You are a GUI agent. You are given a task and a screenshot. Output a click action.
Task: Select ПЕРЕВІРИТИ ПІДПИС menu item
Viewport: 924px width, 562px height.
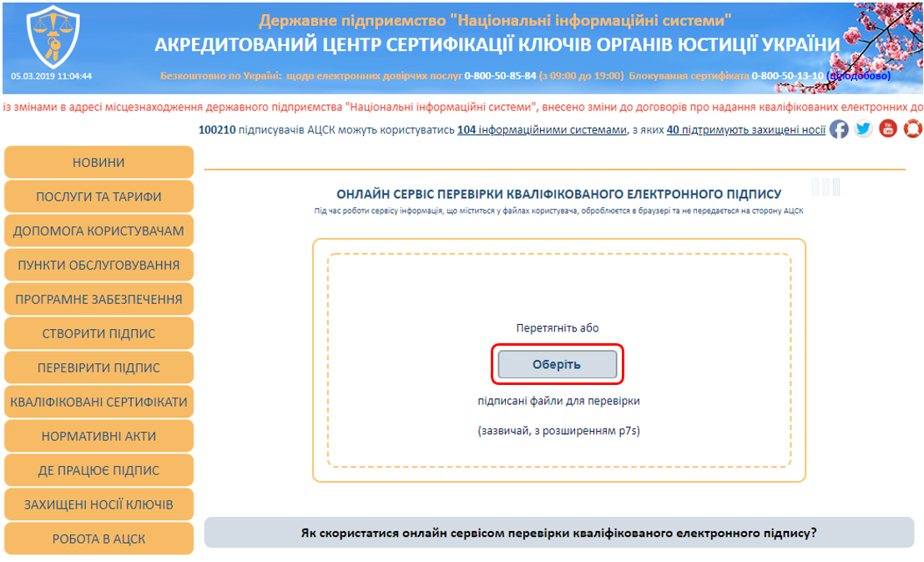[x=98, y=368]
